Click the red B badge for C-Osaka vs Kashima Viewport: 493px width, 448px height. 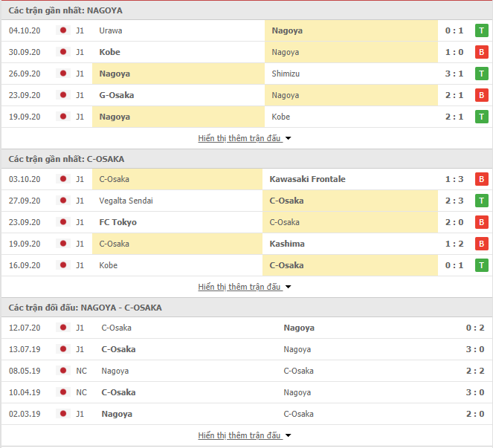click(481, 244)
